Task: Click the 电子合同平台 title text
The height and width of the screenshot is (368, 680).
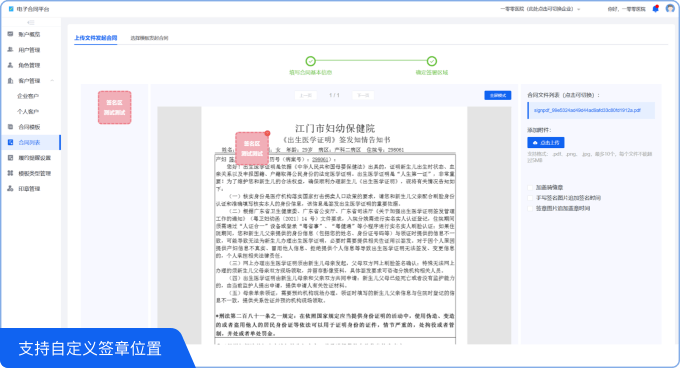Action: [x=33, y=9]
